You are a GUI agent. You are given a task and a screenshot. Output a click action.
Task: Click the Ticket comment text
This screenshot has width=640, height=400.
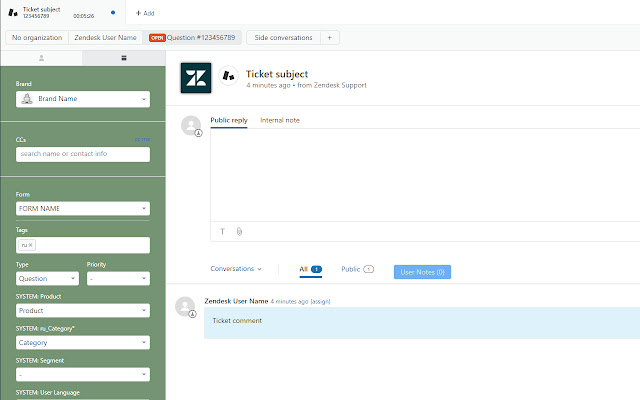pos(237,321)
